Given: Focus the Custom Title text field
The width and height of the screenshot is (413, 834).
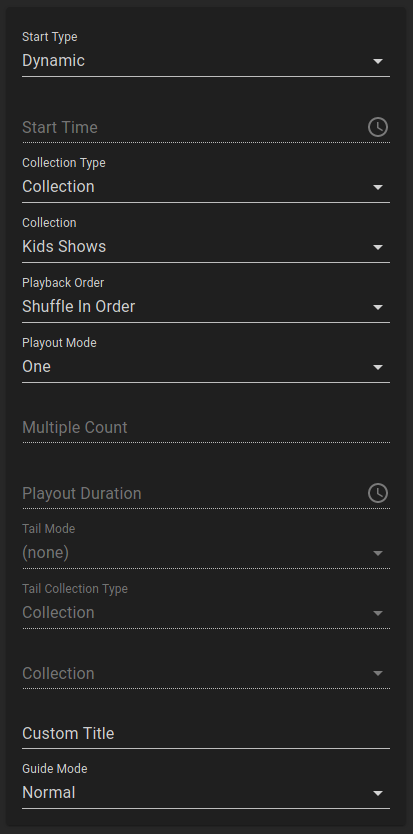Looking at the screenshot, I should click(x=206, y=733).
